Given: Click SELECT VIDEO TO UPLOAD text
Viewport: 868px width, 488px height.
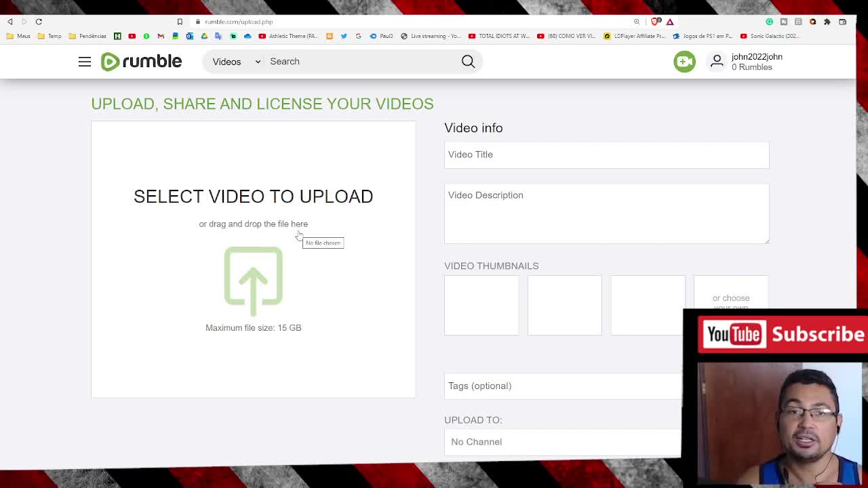Looking at the screenshot, I should 254,197.
